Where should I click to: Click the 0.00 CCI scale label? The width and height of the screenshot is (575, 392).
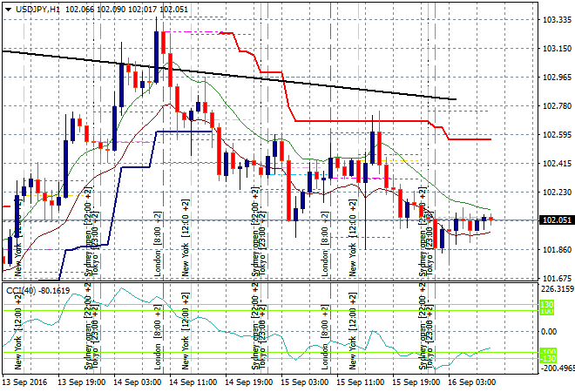(549, 332)
